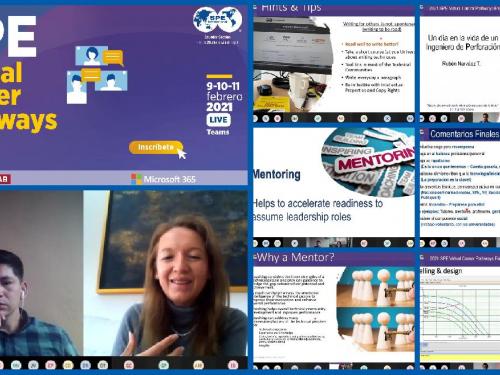This screenshot has width=500, height=375.
Task: Click the yellow participant avatar in bottom strip
Action: 68,365
